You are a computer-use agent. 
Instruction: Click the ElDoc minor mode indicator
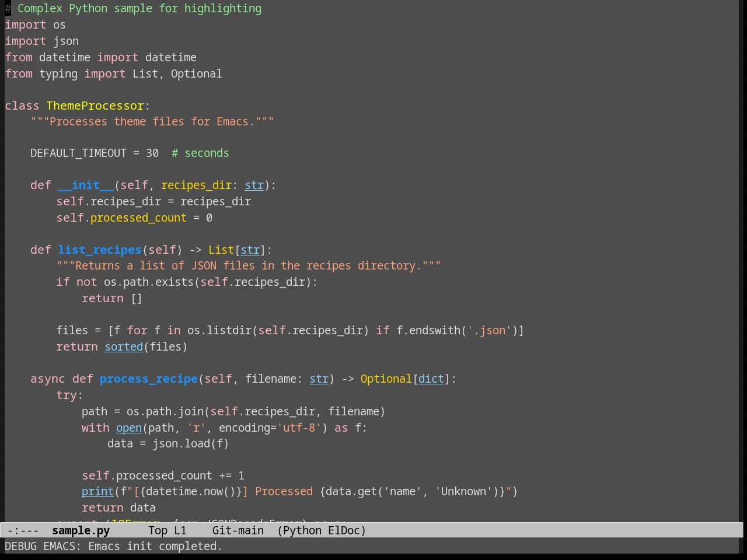coord(344,530)
